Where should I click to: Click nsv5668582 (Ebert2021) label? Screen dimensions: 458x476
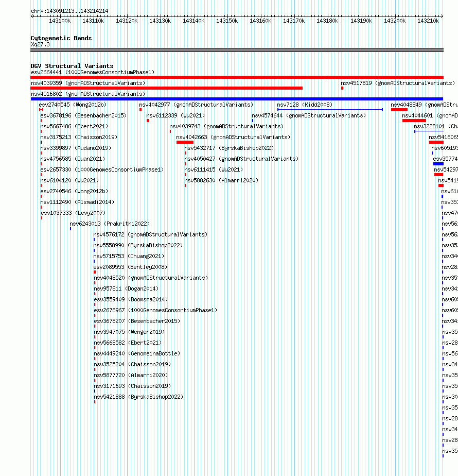[x=128, y=343]
